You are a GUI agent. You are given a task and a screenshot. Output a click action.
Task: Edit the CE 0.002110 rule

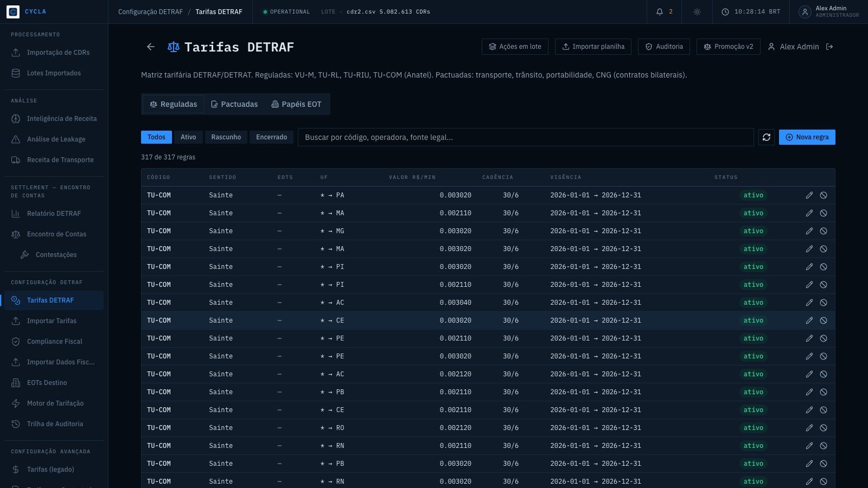[809, 410]
